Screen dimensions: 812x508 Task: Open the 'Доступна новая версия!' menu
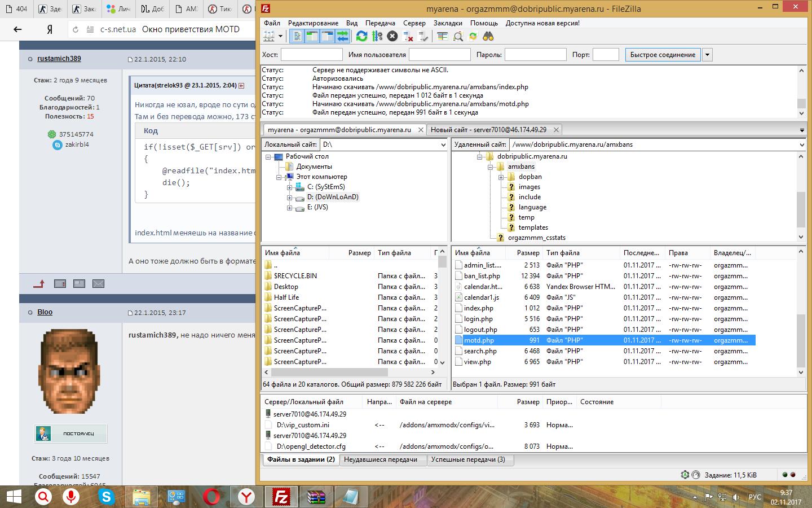click(542, 23)
